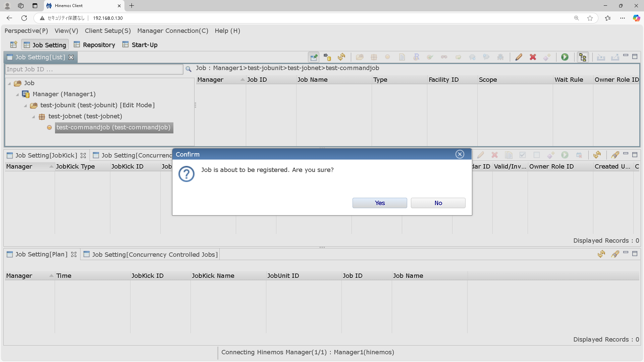Click the register job to database icon
Image resolution: width=644 pixels, height=362 pixels.
pyautogui.click(x=327, y=57)
